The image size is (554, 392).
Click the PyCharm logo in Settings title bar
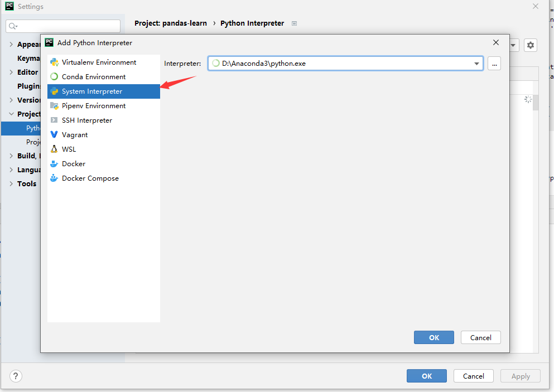(9, 6)
